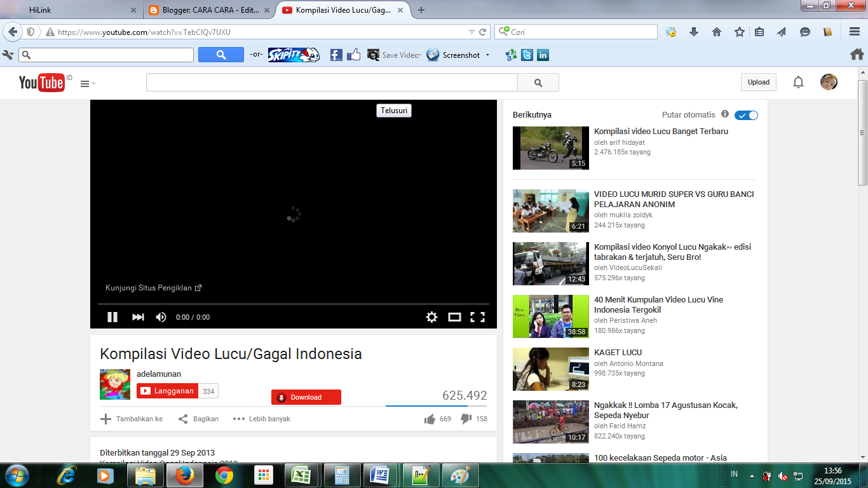Expand the Lebih banyak menu
The image size is (868, 488).
pos(262,419)
